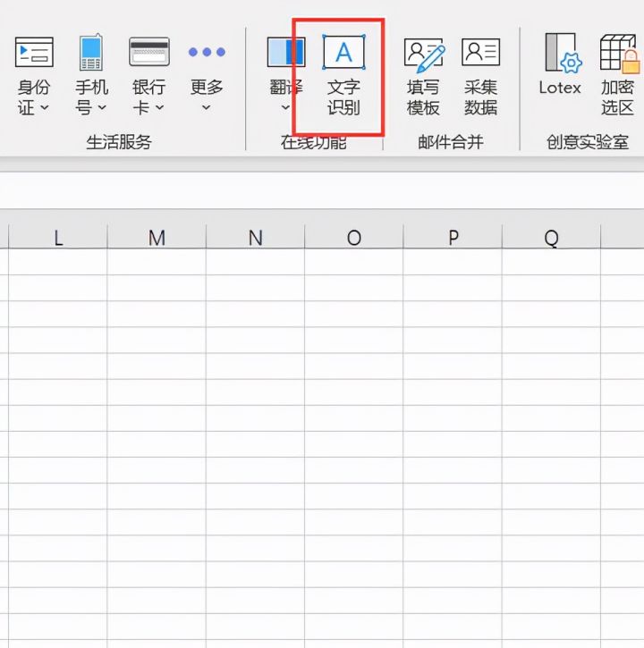Click the 生活服务 group label
Screen dimensions: 644x648
[119, 142]
